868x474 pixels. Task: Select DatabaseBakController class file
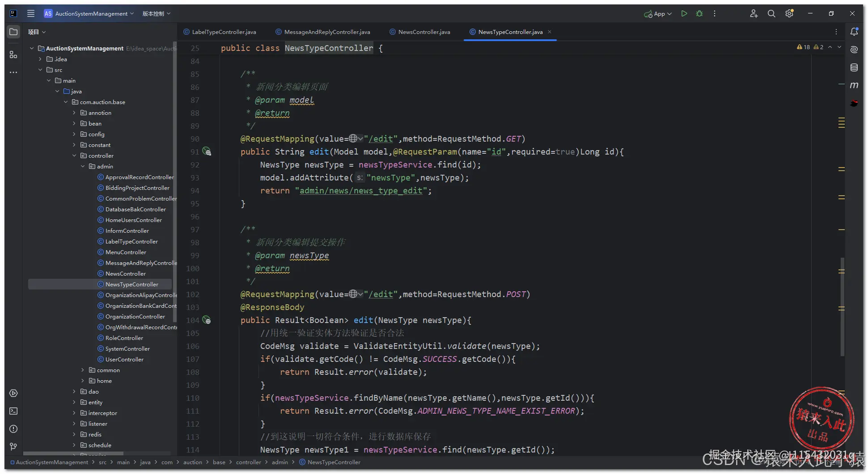point(135,209)
